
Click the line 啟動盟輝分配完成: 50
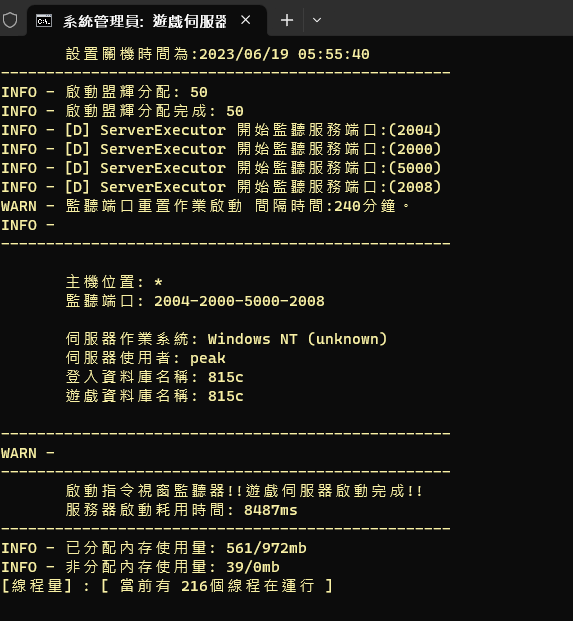pyautogui.click(x=122, y=111)
